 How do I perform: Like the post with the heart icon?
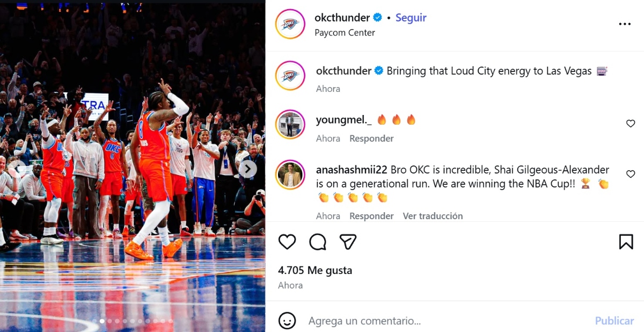click(x=287, y=242)
